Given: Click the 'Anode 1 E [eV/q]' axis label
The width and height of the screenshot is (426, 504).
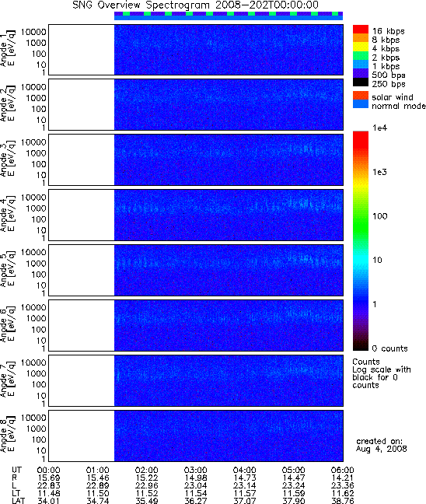Looking at the screenshot, I should 8,48.
